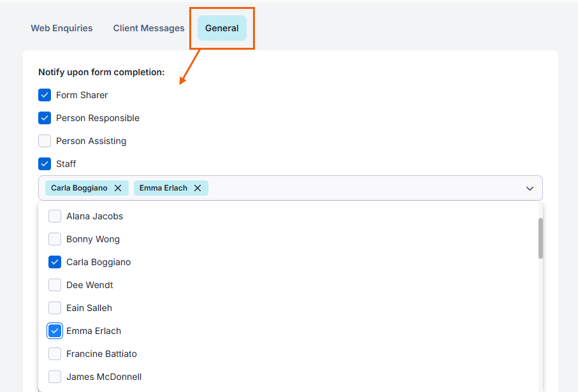The height and width of the screenshot is (392, 578).
Task: Select the General tab
Action: click(x=222, y=28)
